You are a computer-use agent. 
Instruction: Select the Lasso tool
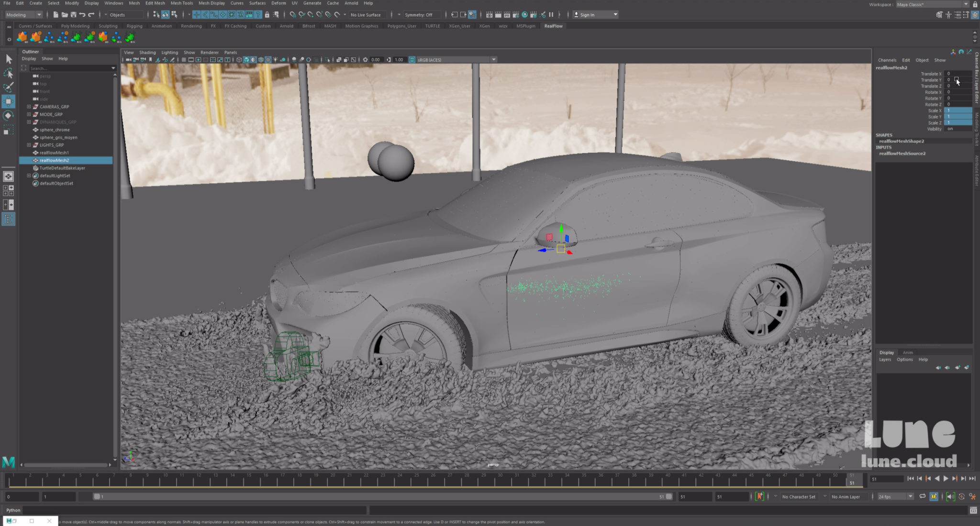click(8, 73)
